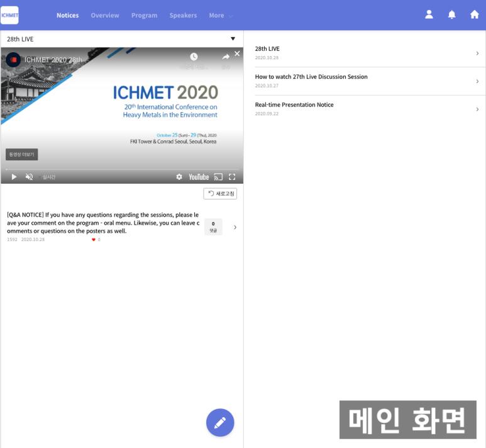Click the 새로고침 refresh button
The image size is (486, 448).
coord(220,194)
